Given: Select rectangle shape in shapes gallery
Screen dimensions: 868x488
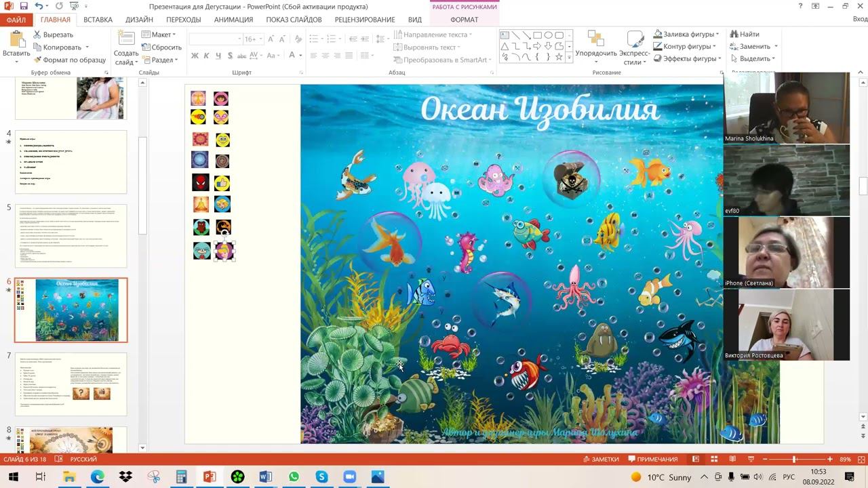Looking at the screenshot, I should 537,35.
